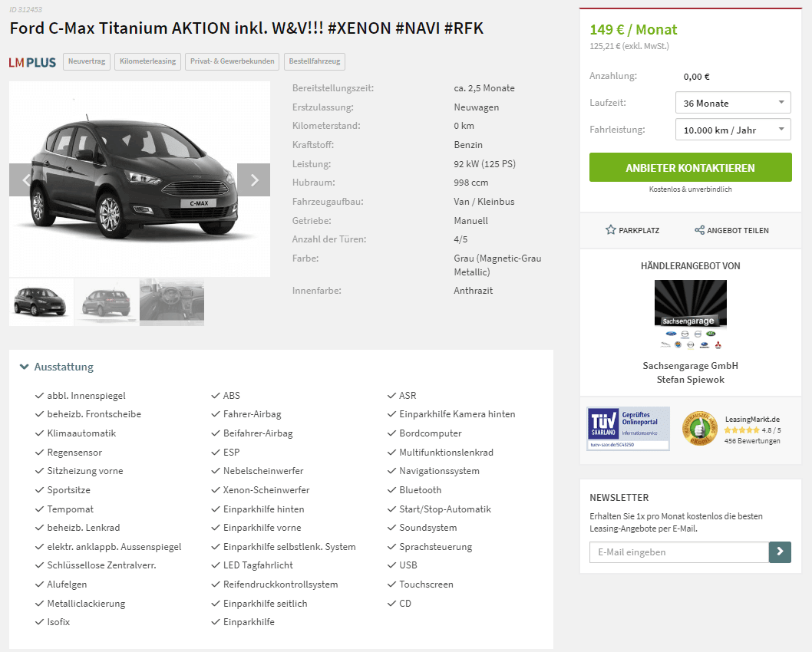The height and width of the screenshot is (652, 812).
Task: Click the LeasingMarkt.de eKomi rating seal
Action: pos(700,429)
